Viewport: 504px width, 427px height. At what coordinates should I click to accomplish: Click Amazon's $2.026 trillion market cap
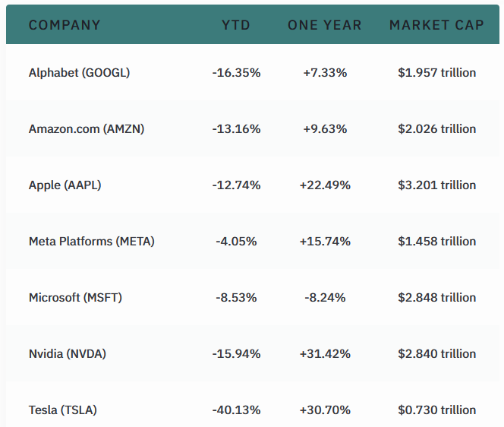click(x=437, y=129)
